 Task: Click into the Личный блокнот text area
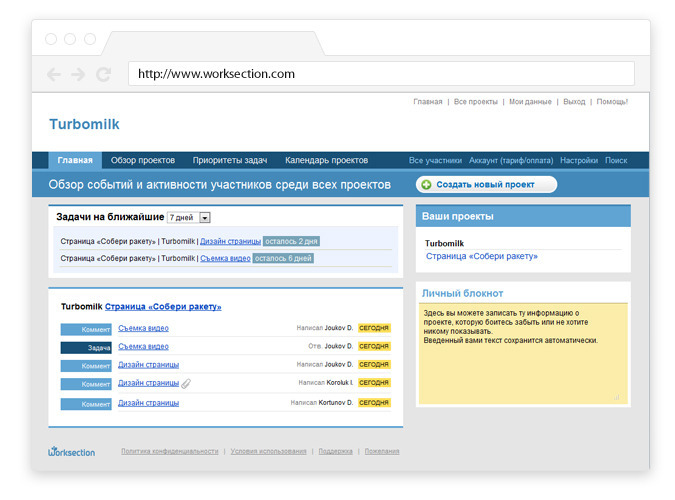coord(522,360)
